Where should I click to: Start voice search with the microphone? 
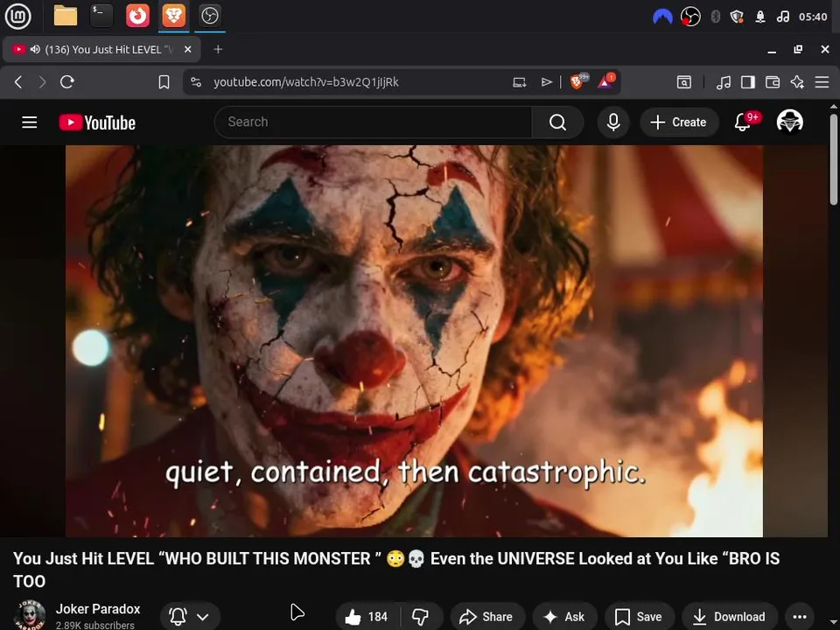tap(613, 122)
